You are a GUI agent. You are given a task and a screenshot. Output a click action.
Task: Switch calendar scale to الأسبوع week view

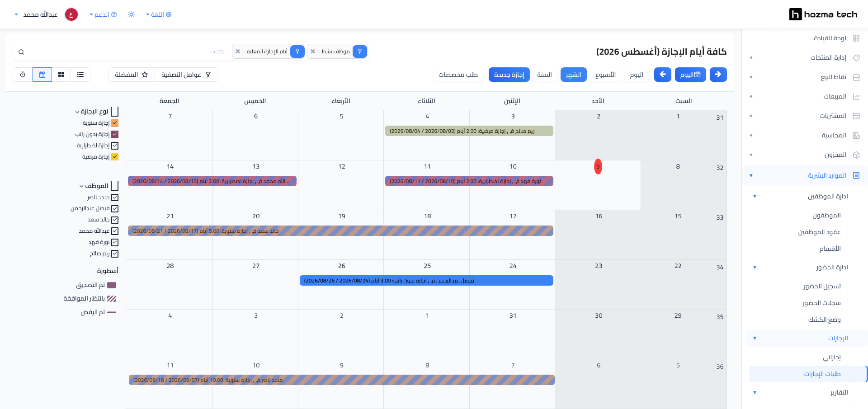[x=606, y=75]
